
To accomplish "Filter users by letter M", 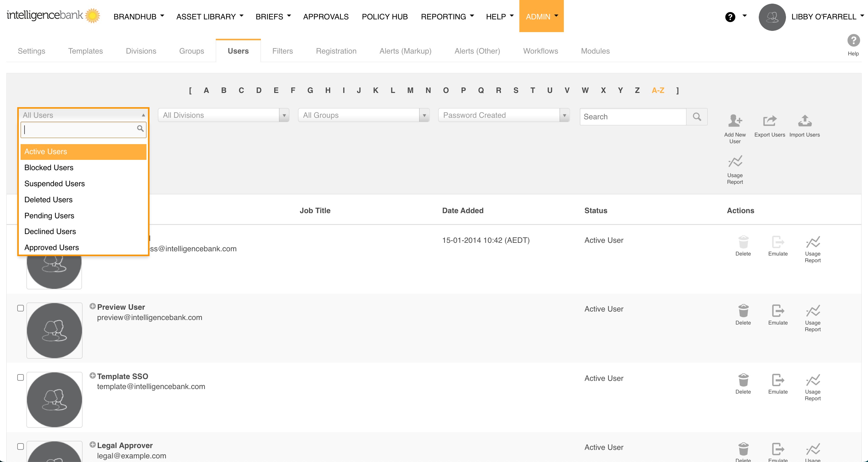I will [410, 90].
